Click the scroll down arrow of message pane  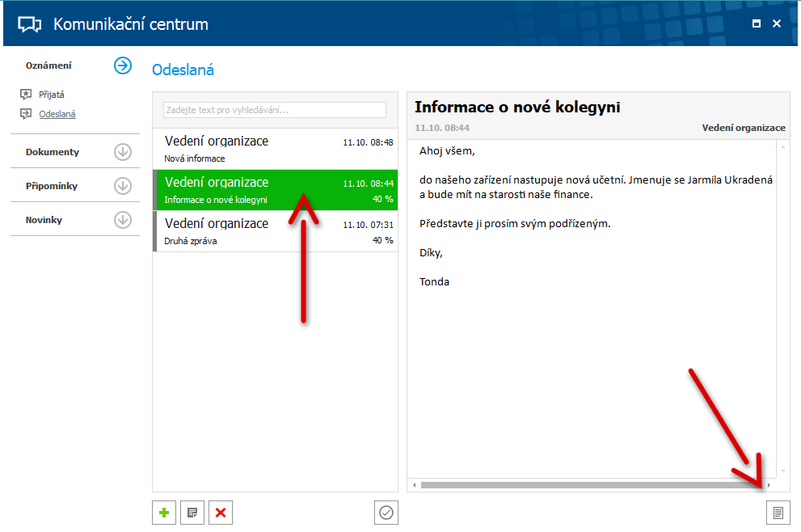(x=783, y=471)
